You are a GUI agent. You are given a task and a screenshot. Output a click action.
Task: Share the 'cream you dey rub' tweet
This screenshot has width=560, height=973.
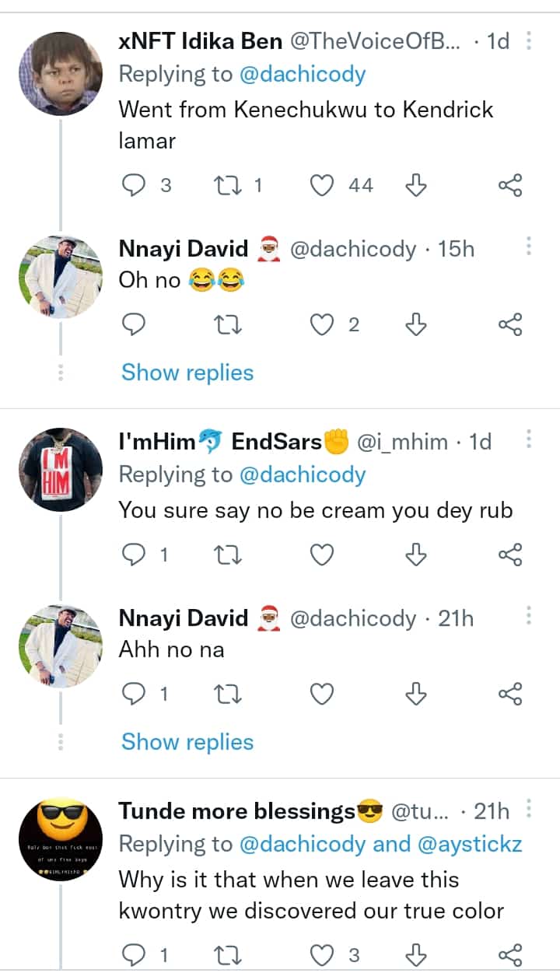(509, 555)
